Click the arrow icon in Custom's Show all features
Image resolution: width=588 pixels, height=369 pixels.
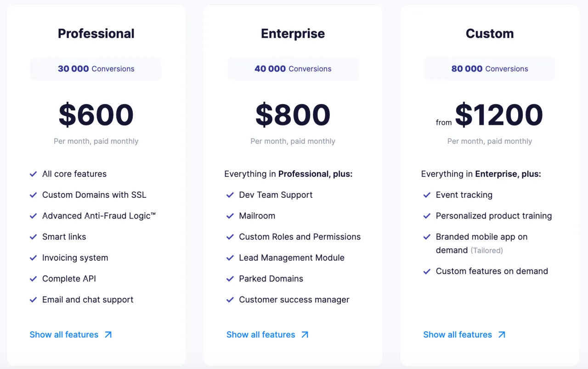pos(502,335)
